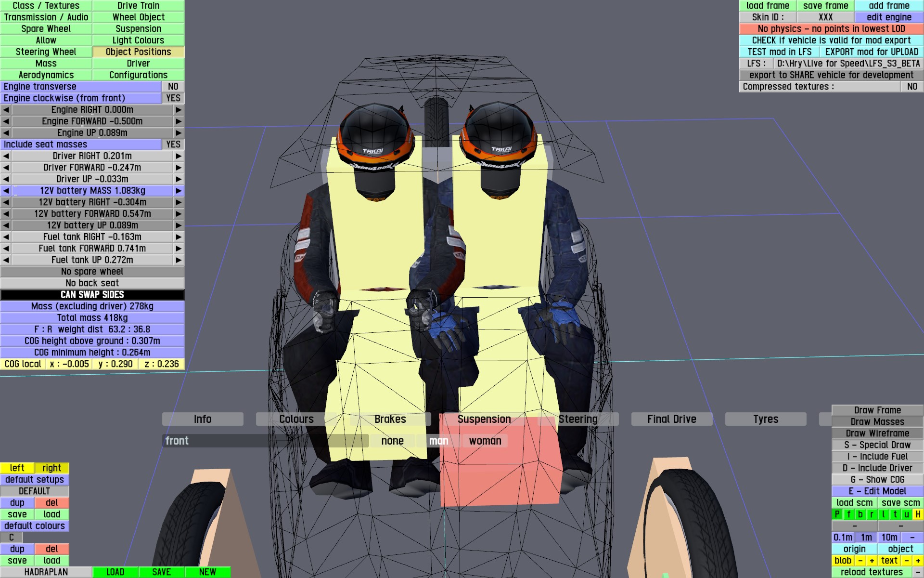This screenshot has width=924, height=578.
Task: Increase Fuel tank UP right arrow
Action: [179, 260]
